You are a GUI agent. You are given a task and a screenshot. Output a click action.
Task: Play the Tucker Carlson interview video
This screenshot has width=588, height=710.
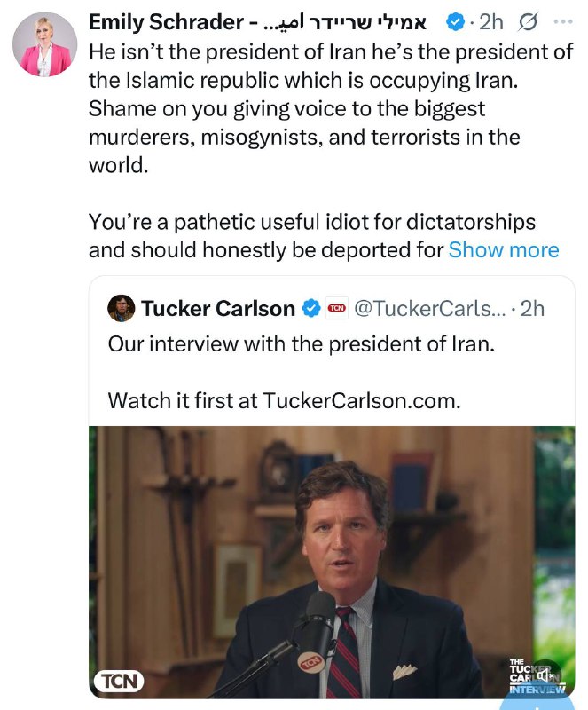[x=332, y=562]
